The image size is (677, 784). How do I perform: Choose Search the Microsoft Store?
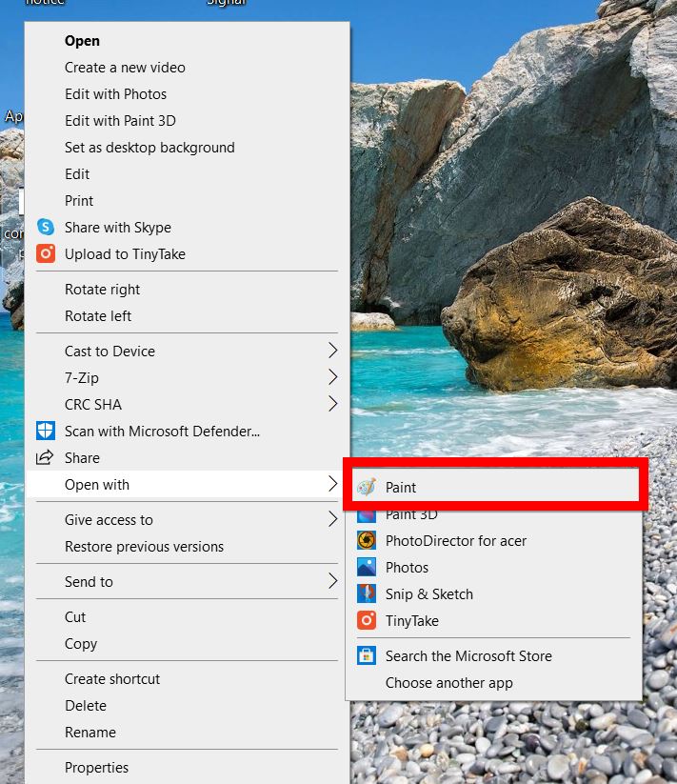(493, 656)
